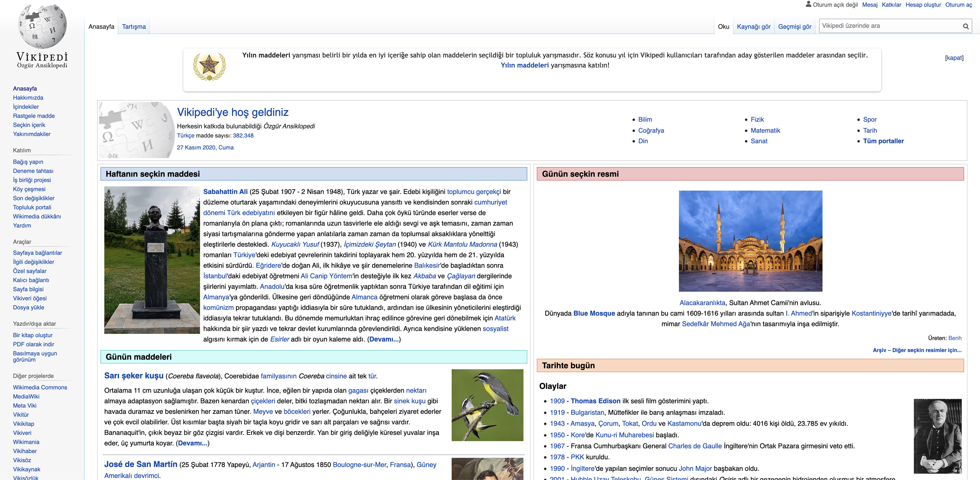Click the search magnifier icon
The width and height of the screenshot is (980, 480).
[966, 26]
